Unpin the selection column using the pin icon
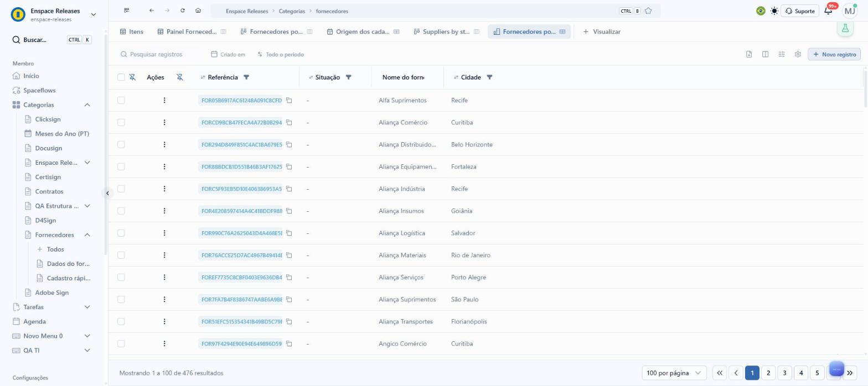868x386 pixels. point(132,77)
